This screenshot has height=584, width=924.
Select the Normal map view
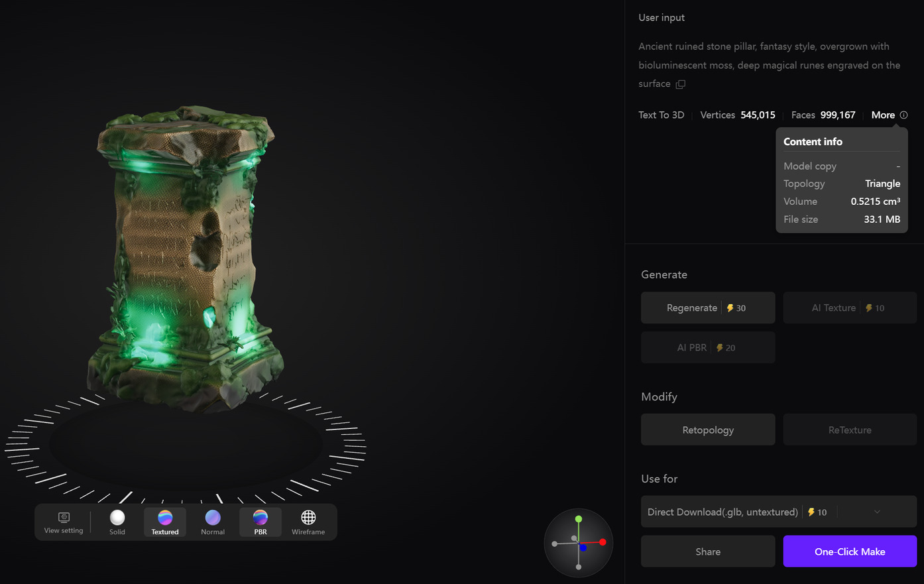212,521
